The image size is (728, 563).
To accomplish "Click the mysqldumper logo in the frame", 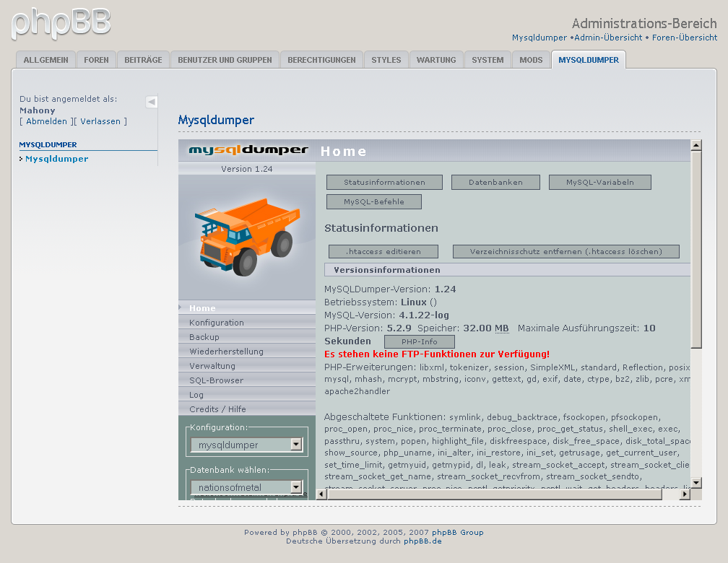I will (x=248, y=150).
